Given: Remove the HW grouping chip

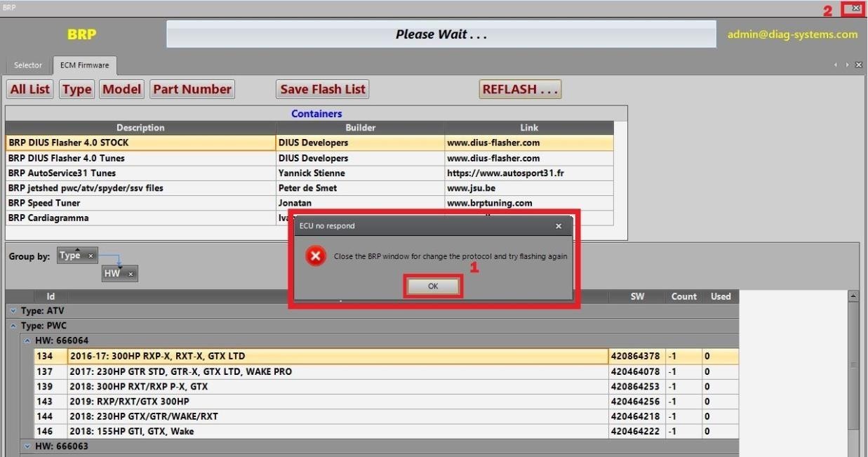Looking at the screenshot, I should point(131,274).
